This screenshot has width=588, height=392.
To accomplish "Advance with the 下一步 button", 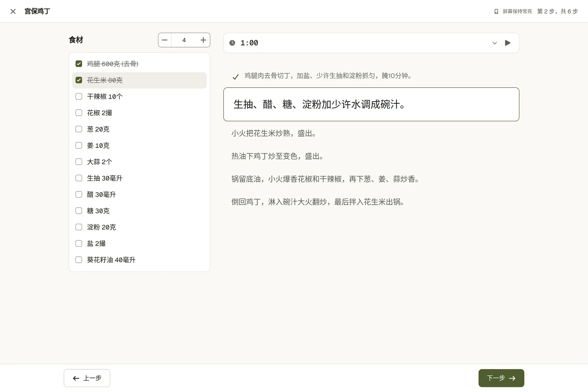I will (x=501, y=378).
